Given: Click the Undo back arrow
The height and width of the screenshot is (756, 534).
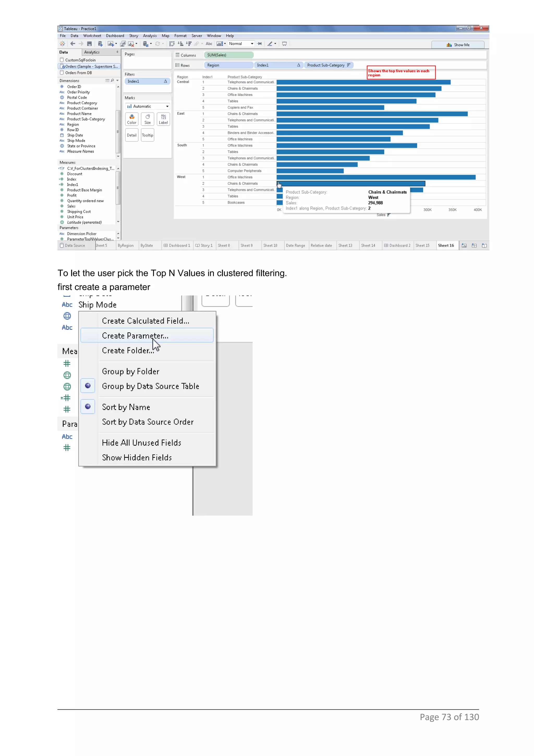Looking at the screenshot, I should 73,44.
